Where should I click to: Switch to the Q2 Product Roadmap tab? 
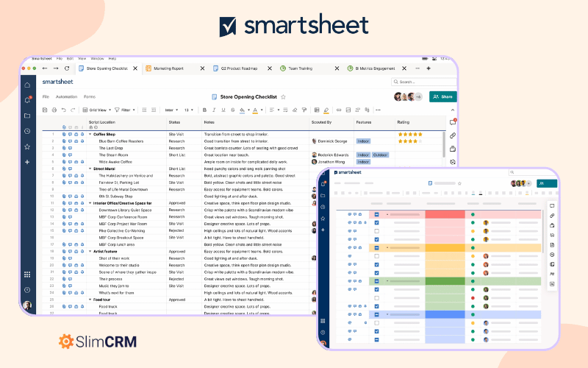239,68
